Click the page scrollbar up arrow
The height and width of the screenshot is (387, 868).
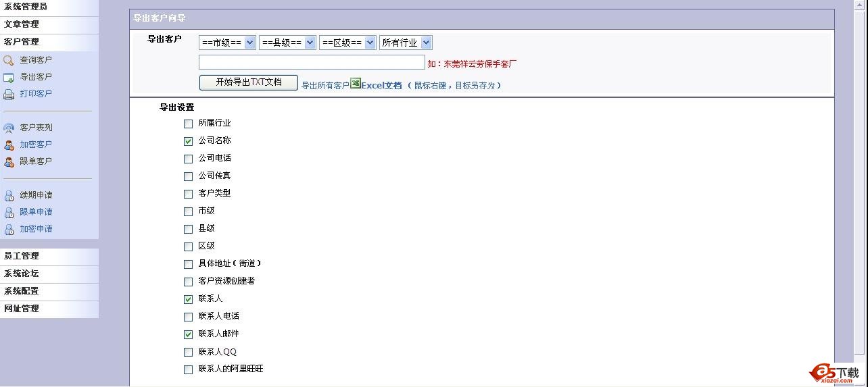[860, 5]
